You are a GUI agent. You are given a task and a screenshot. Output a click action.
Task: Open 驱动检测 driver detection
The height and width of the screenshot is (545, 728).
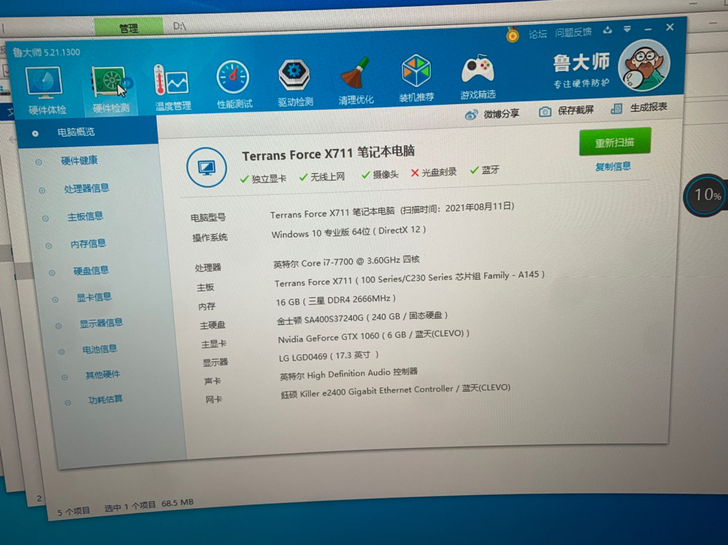pos(295,83)
